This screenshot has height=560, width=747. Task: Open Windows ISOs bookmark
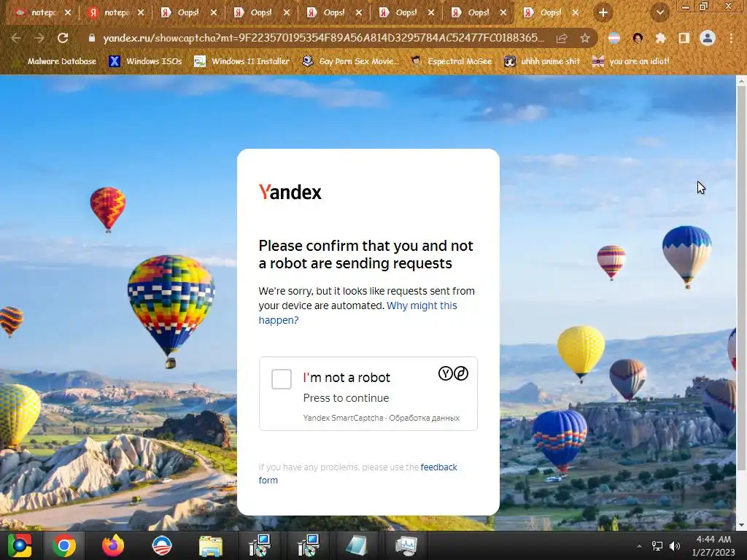pos(145,61)
